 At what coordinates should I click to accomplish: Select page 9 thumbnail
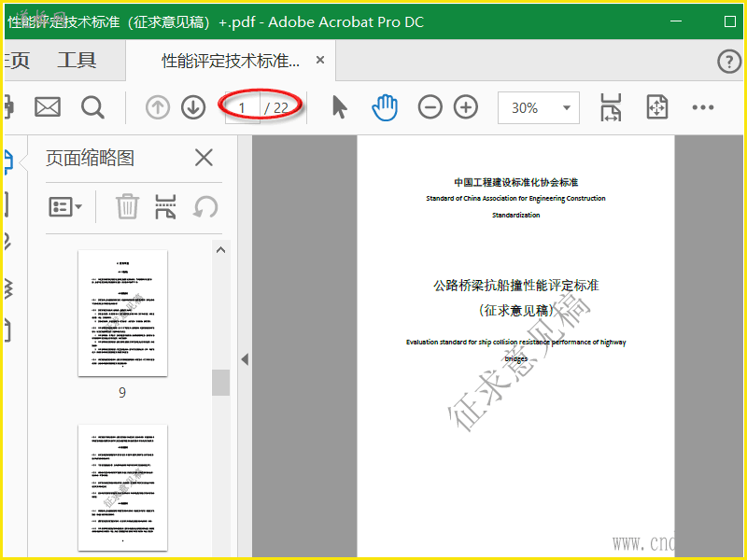point(123,313)
